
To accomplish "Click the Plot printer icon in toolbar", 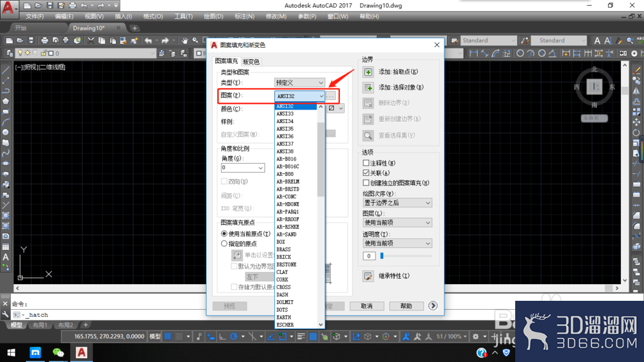I will pos(44,41).
